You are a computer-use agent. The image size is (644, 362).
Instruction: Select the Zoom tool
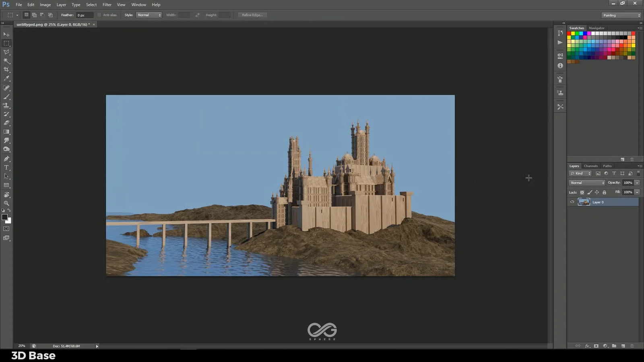[6, 203]
